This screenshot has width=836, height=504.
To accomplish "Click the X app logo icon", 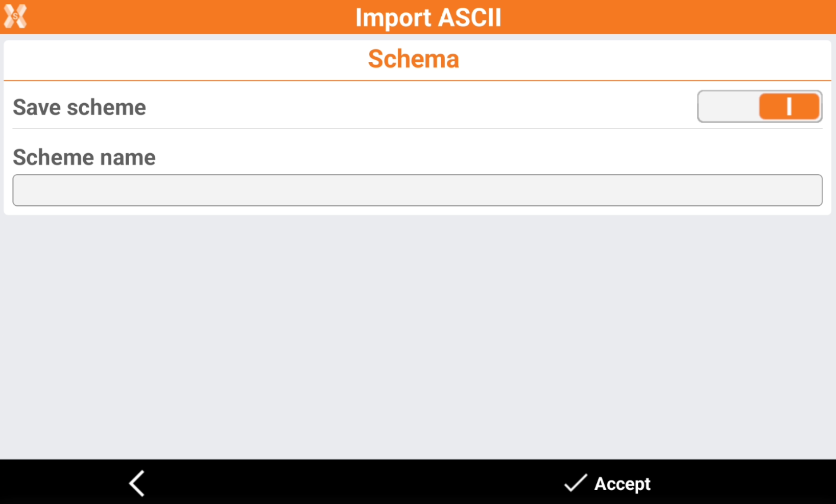I will pos(15,16).
